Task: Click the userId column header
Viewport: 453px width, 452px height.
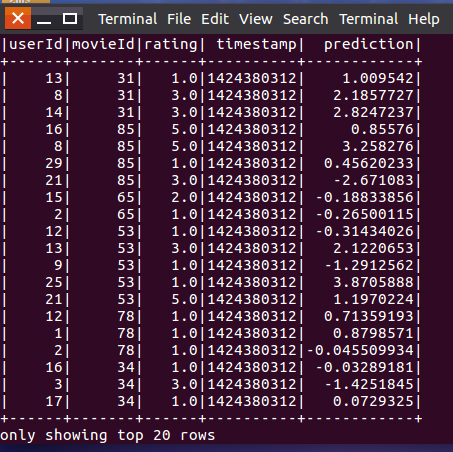Action: (x=36, y=44)
